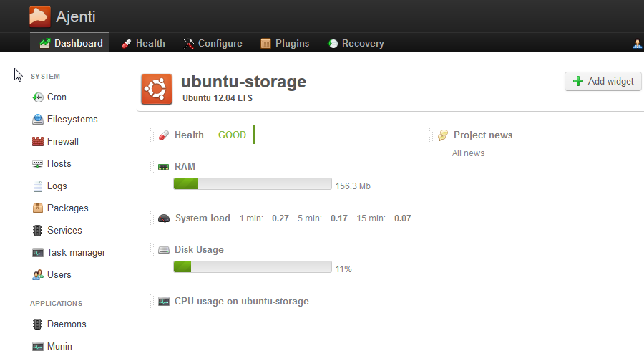This screenshot has height=356, width=644.
Task: Click the Hosts network icon in sidebar
Action: coord(37,164)
